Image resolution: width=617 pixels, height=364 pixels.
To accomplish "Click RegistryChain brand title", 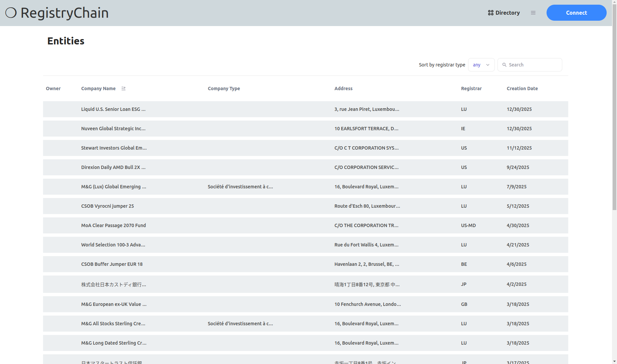I will tap(65, 13).
